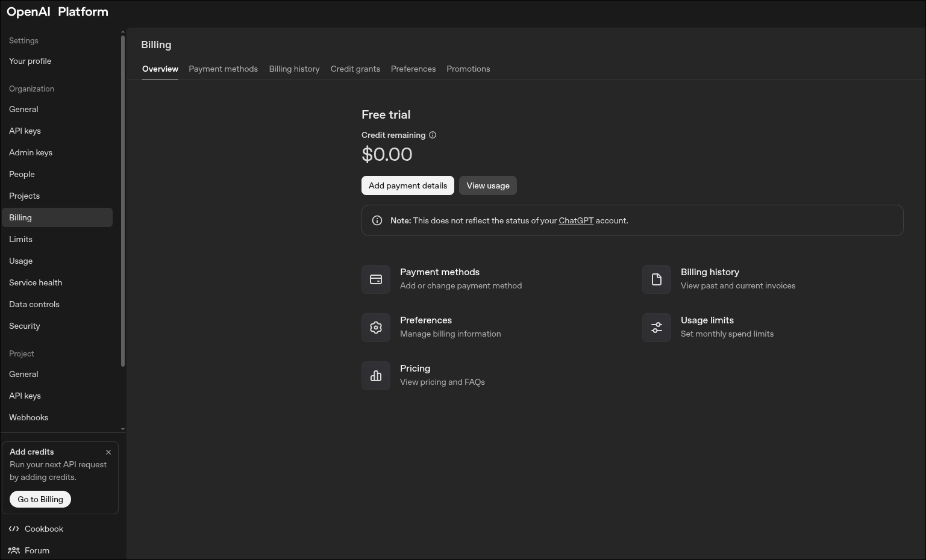Click the Pricing bar chart icon
926x560 pixels.
(x=375, y=375)
